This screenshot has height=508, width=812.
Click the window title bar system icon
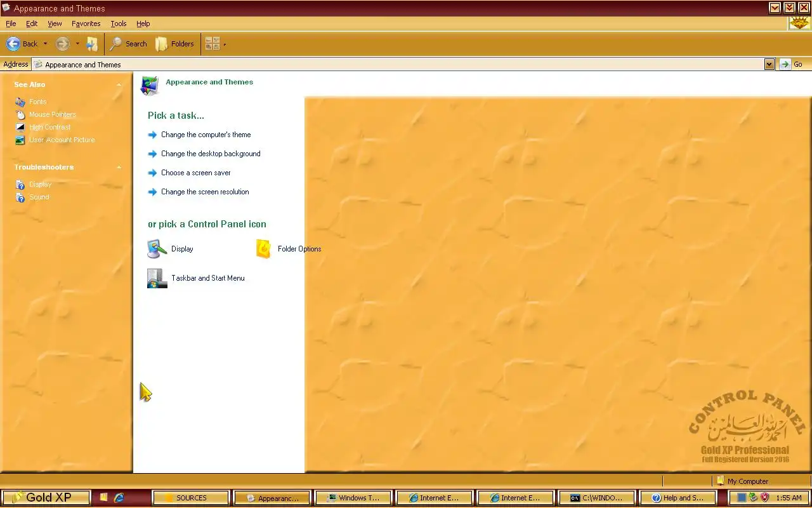[6, 8]
